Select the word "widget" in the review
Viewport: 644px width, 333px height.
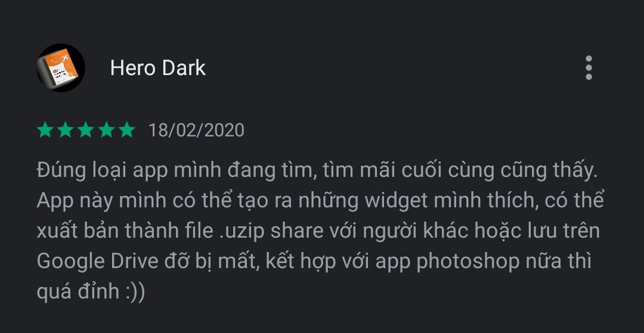392,201
